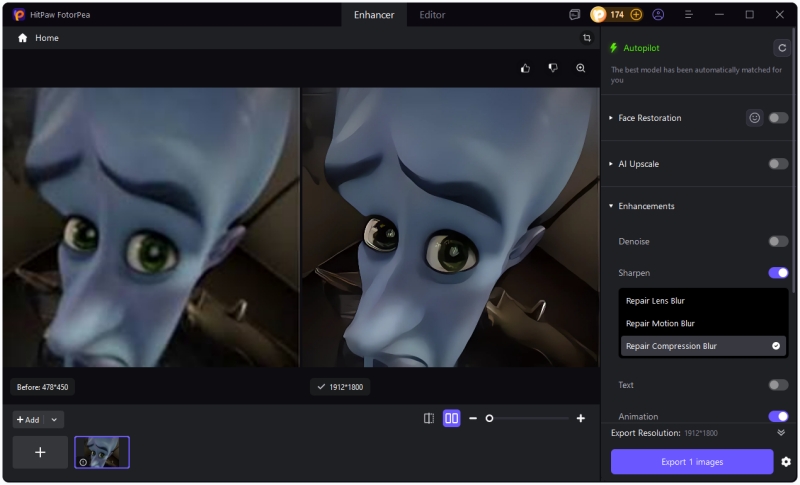Turn off the Animation toggle
This screenshot has height=485, width=800.
pyautogui.click(x=778, y=417)
